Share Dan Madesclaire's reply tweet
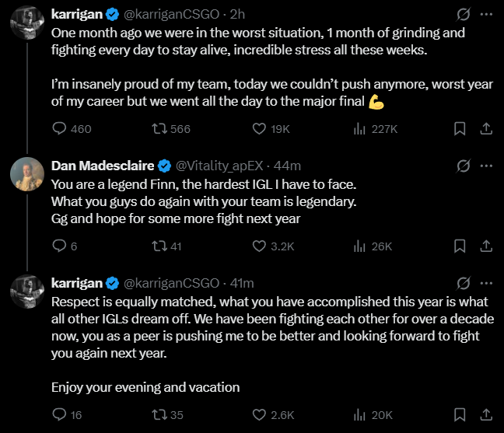This screenshot has width=504, height=433. pyautogui.click(x=486, y=246)
